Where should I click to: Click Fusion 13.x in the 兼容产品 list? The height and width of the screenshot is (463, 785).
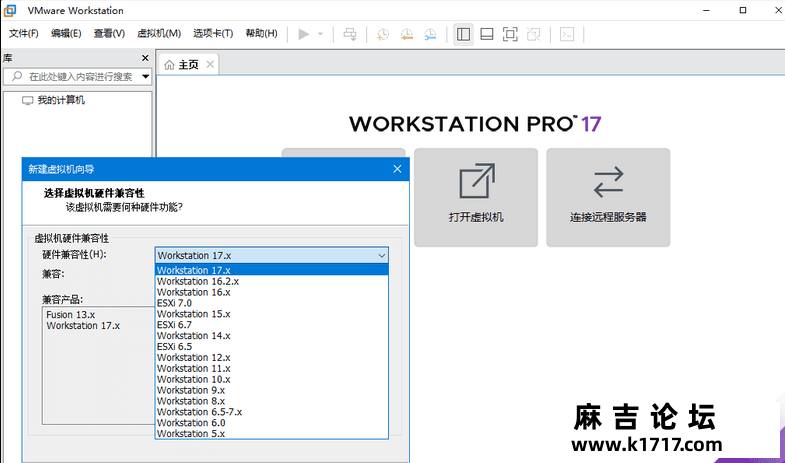71,315
